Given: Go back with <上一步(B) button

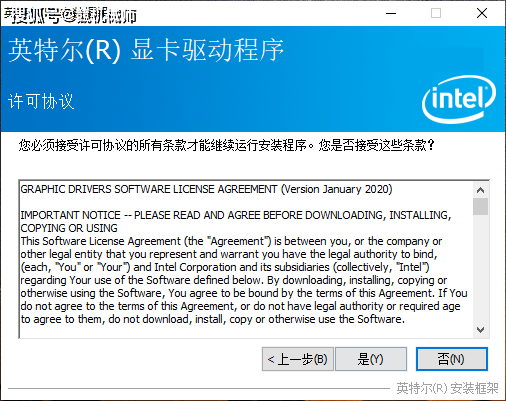Looking at the screenshot, I should pos(297,359).
